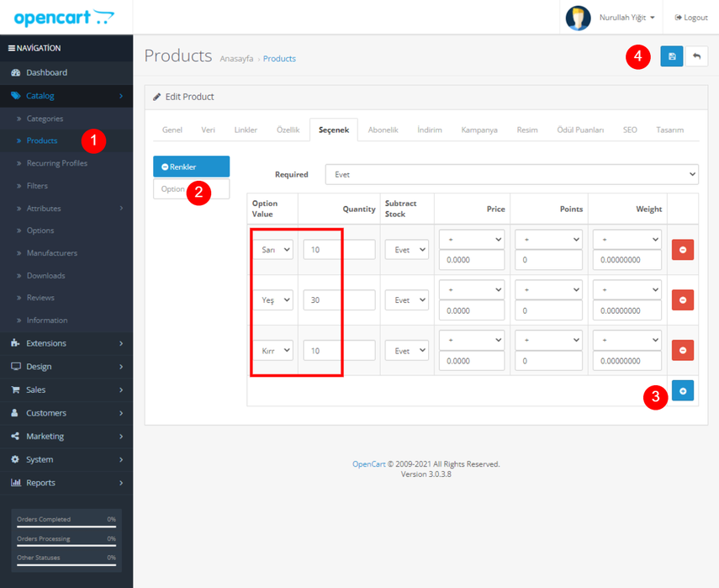Open the SEO tab
The image size is (719, 588).
630,130
